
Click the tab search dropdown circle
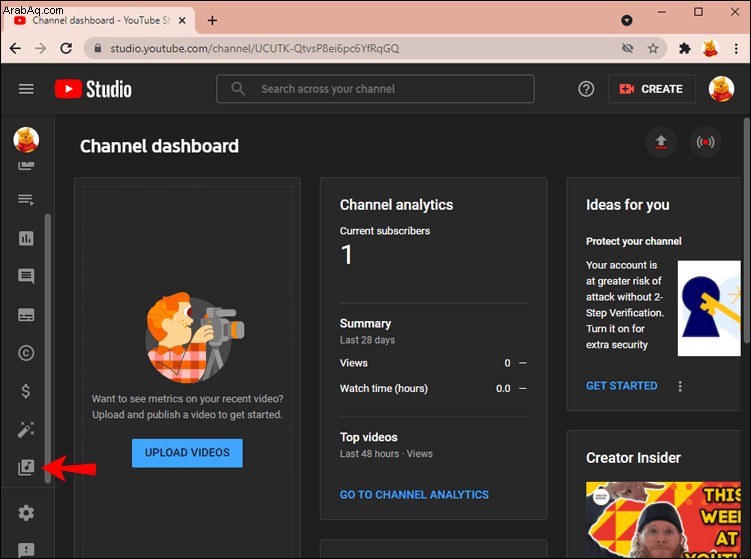pos(626,20)
